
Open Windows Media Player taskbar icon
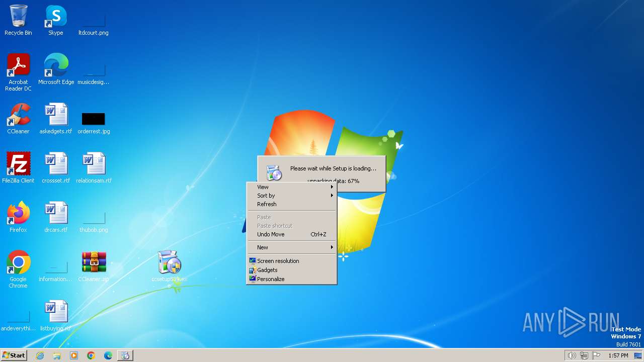click(x=74, y=355)
